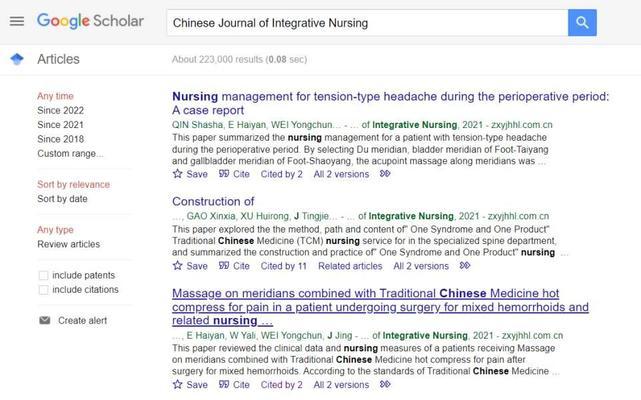
Task: Enable the include citations checkbox
Action: pyautogui.click(x=43, y=290)
